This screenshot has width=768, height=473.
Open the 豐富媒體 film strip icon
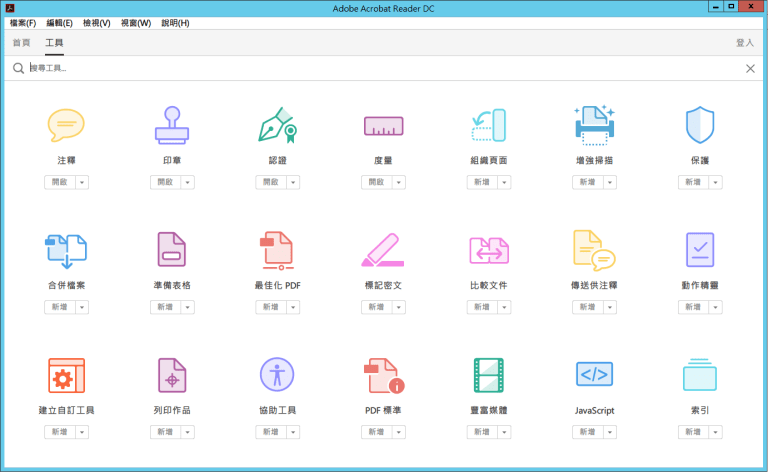pos(489,375)
